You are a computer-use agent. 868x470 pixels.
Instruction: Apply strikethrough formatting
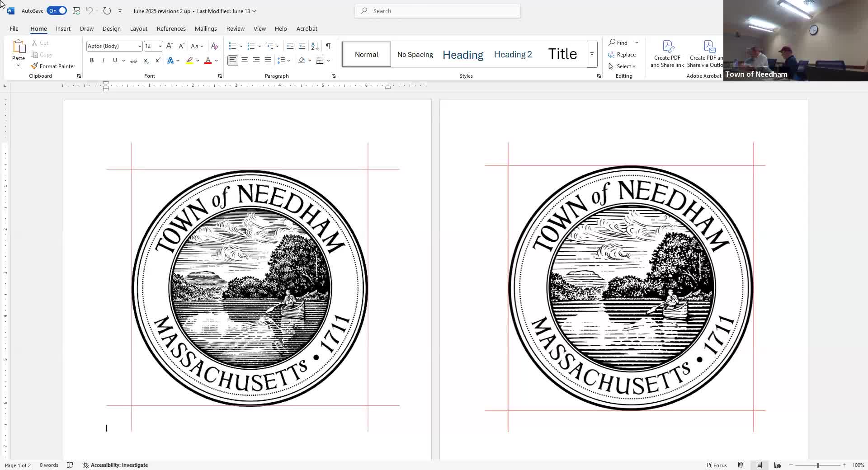tap(133, 60)
